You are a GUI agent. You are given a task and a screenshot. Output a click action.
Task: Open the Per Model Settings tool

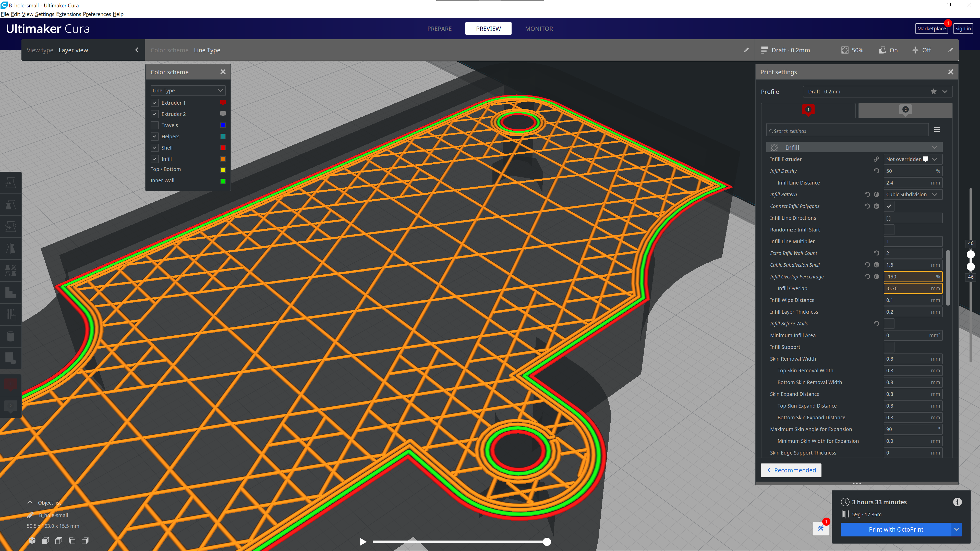point(11,271)
